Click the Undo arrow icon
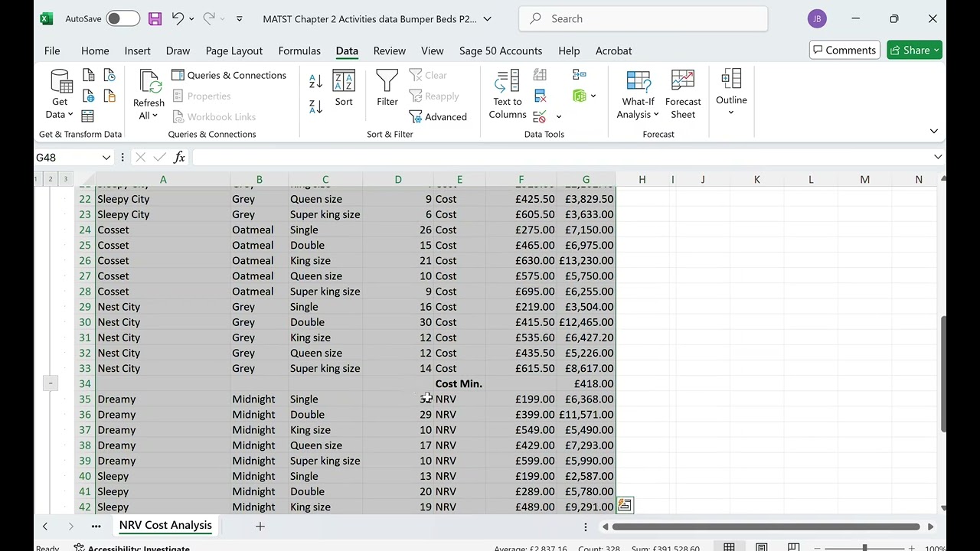The width and height of the screenshot is (980, 551). coord(178,18)
